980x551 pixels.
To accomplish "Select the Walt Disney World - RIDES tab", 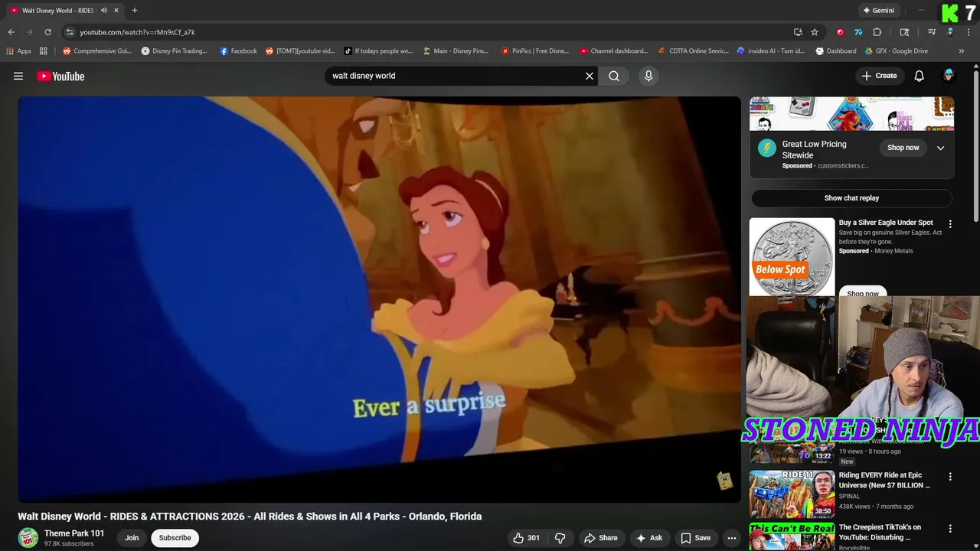I will [57, 11].
